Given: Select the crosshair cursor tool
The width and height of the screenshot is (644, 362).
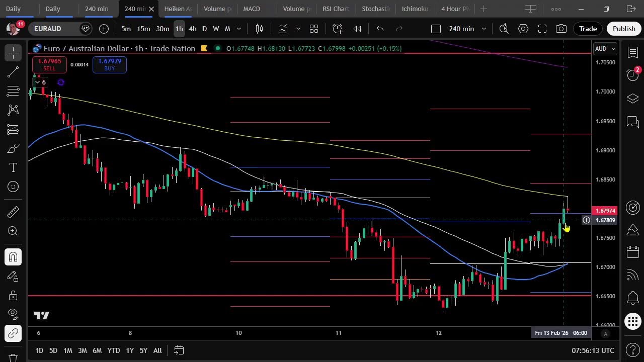Looking at the screenshot, I should click(13, 52).
